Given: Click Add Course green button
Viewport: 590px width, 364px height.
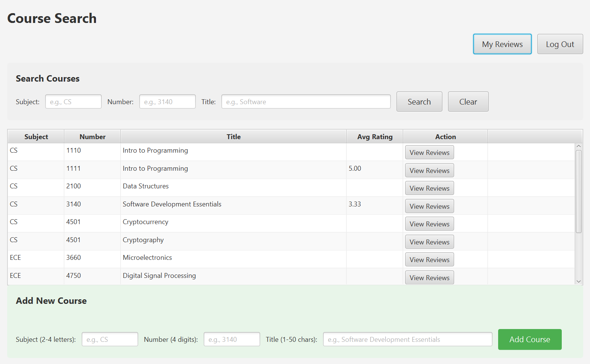Looking at the screenshot, I should pyautogui.click(x=529, y=340).
